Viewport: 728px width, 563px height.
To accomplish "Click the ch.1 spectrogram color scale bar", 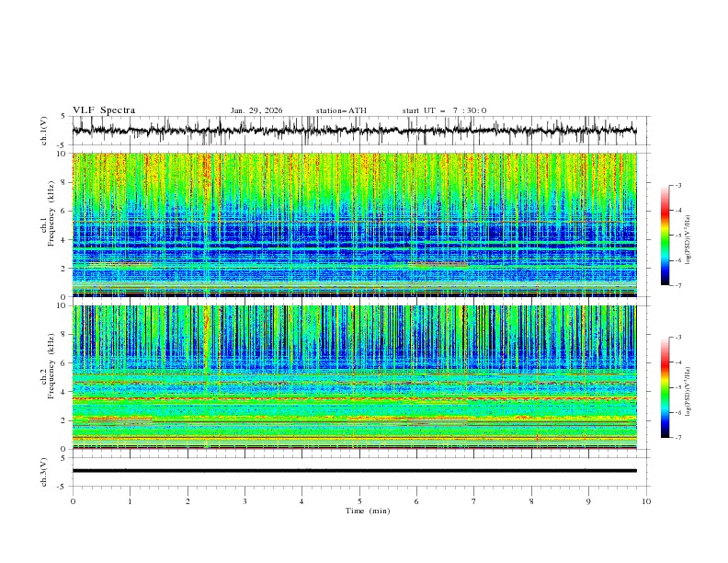I will click(665, 236).
